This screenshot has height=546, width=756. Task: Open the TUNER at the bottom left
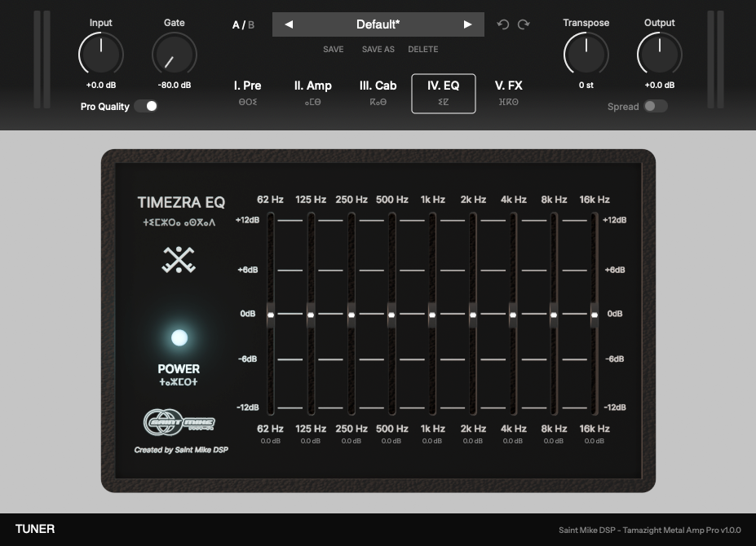tap(34, 529)
